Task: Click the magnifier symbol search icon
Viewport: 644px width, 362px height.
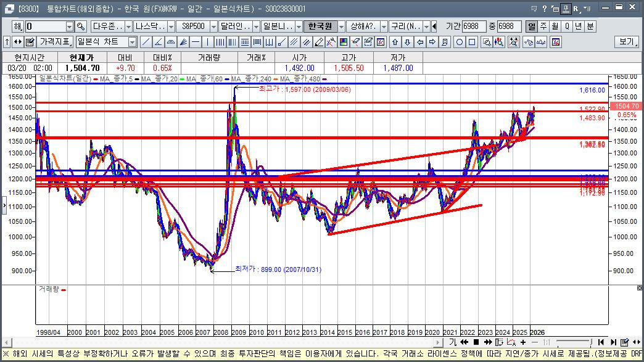Action: [x=80, y=27]
